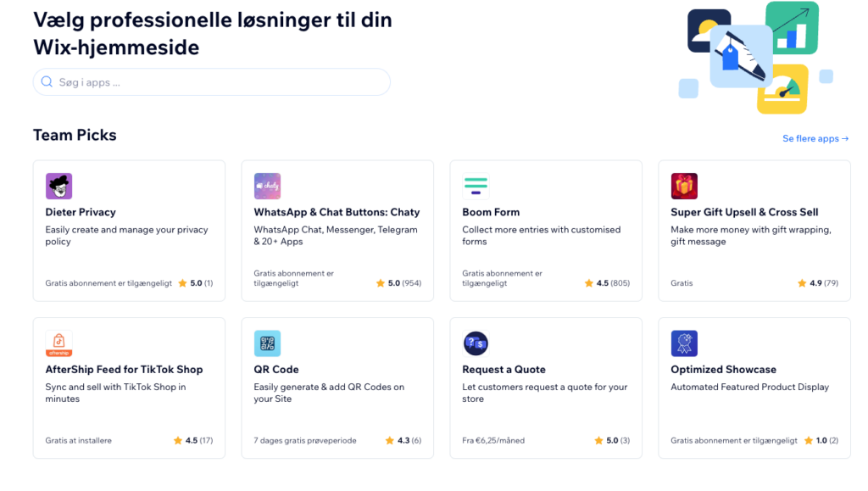Viewport: 868px width, 491px height.
Task: Select the QR Code app title
Action: (x=276, y=370)
